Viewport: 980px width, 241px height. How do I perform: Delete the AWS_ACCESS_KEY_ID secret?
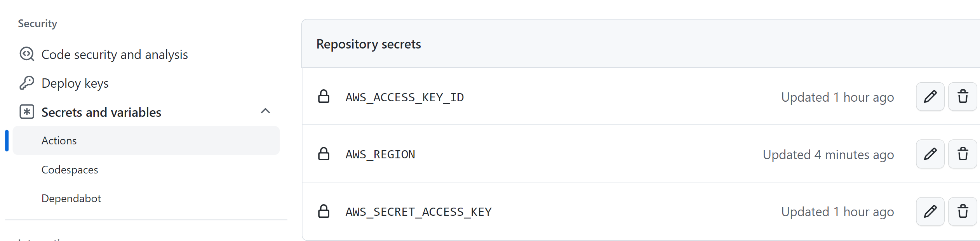[x=963, y=97]
